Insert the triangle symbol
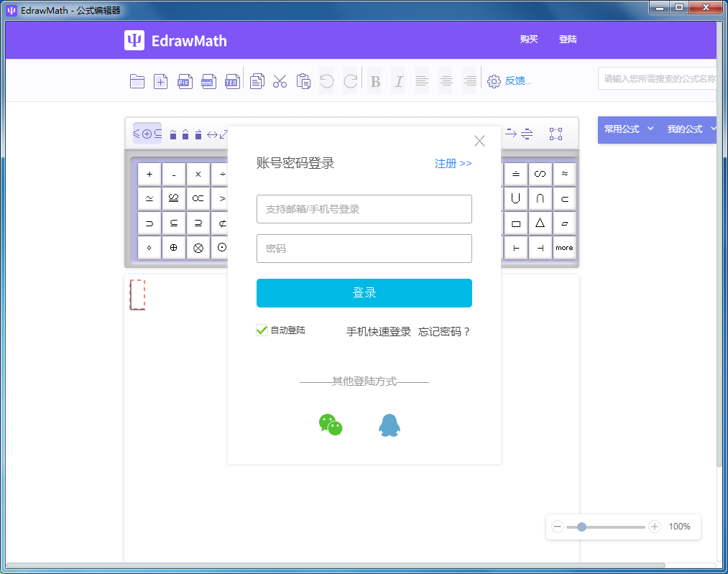Viewport: 728px width, 574px height. 540,223
